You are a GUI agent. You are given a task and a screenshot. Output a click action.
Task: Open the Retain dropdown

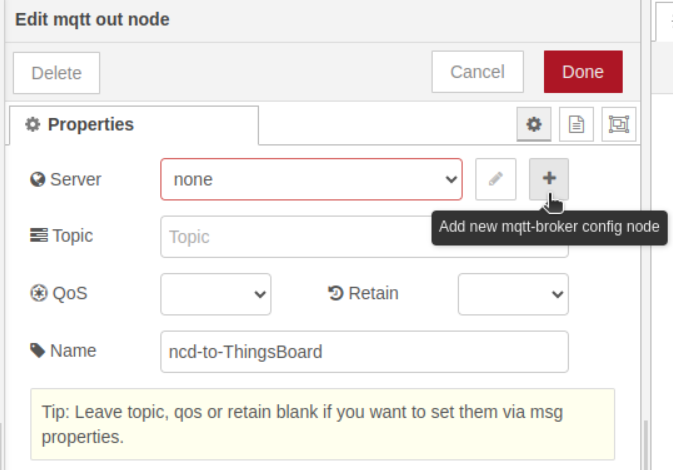[513, 294]
